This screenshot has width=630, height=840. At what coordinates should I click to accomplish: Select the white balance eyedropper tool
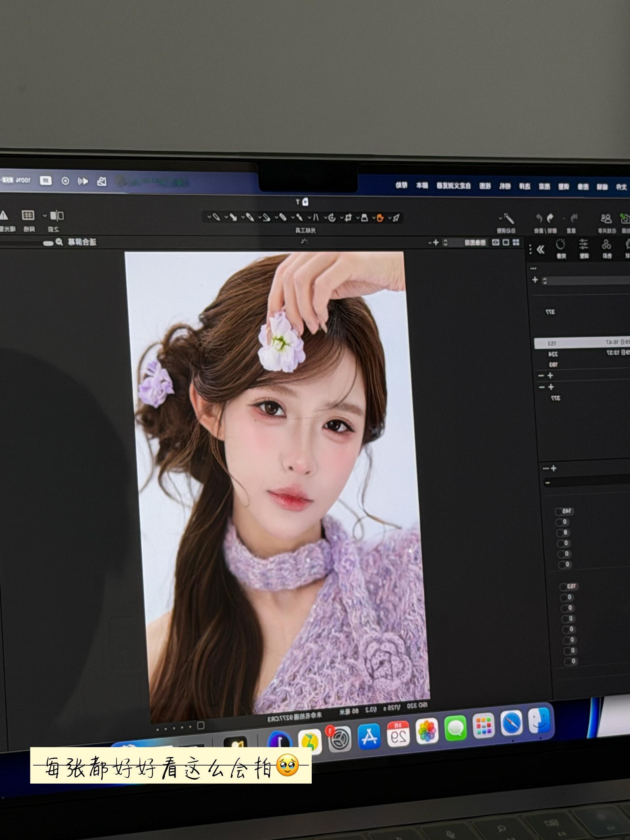point(249,217)
